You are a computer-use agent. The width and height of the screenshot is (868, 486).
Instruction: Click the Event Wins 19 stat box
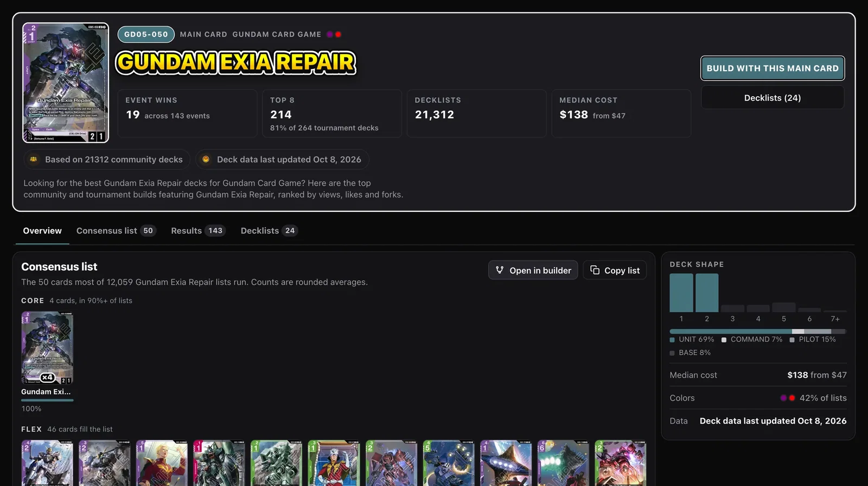187,113
